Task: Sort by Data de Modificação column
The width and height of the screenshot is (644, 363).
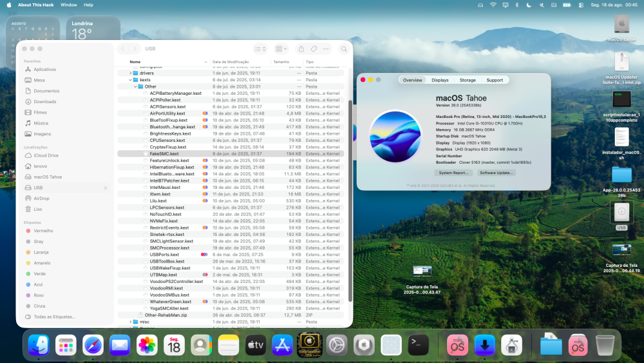Action: point(231,62)
